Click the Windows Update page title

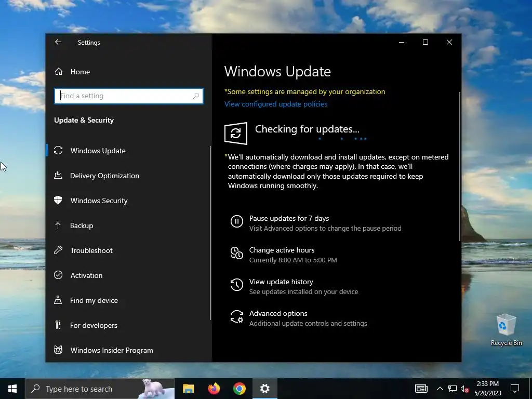[277, 72]
